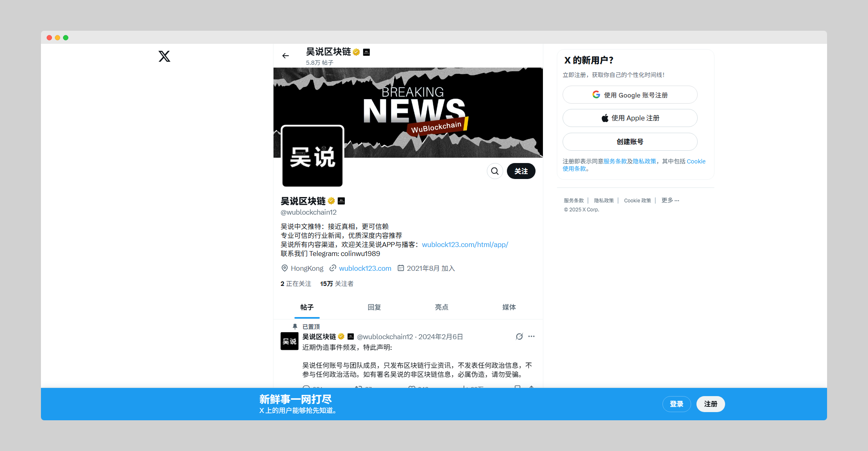Click the HongKong location label
This screenshot has width=868, height=451.
(307, 268)
